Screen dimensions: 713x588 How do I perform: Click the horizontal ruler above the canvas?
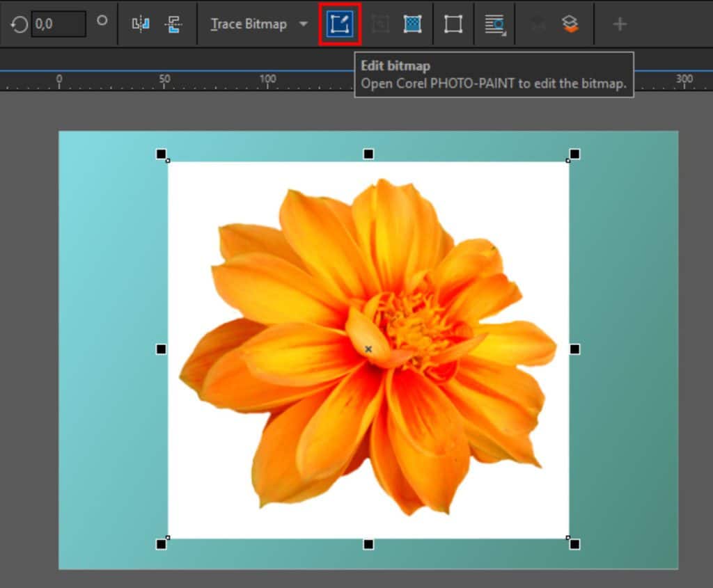(x=279, y=79)
